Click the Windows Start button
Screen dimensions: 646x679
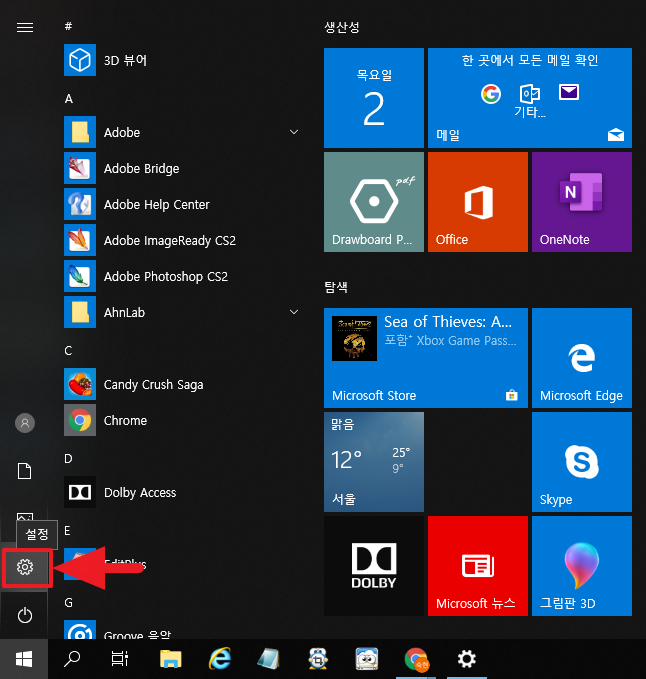pyautogui.click(x=24, y=659)
